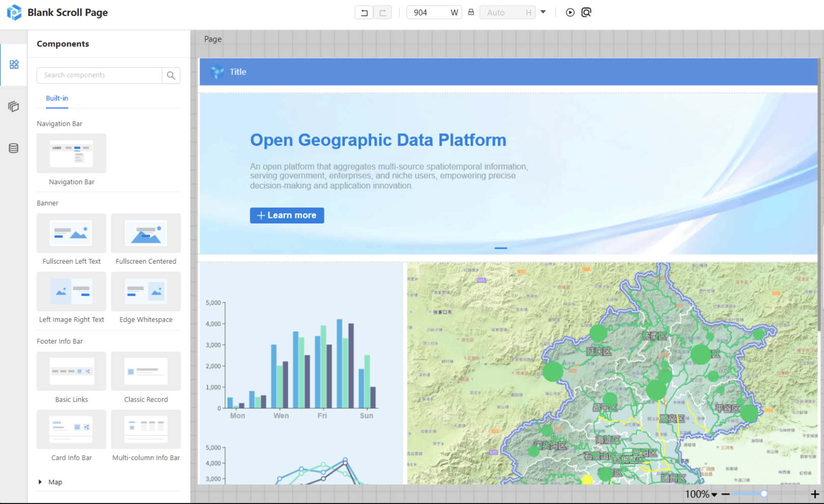Click the preview play icon
The image size is (824, 504).
[x=570, y=12]
